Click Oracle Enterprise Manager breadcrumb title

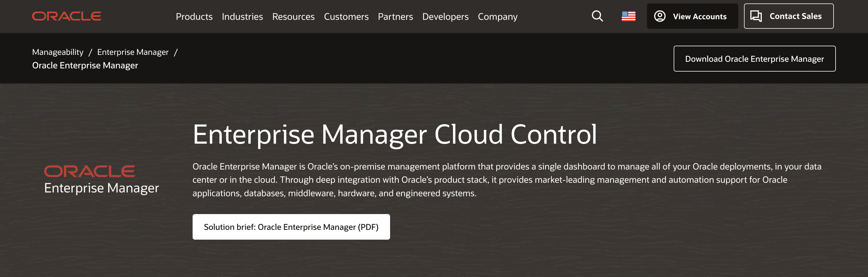85,66
